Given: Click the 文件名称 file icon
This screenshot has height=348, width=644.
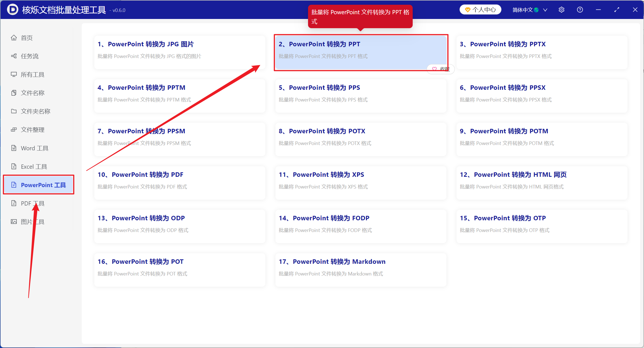Looking at the screenshot, I should pos(14,93).
